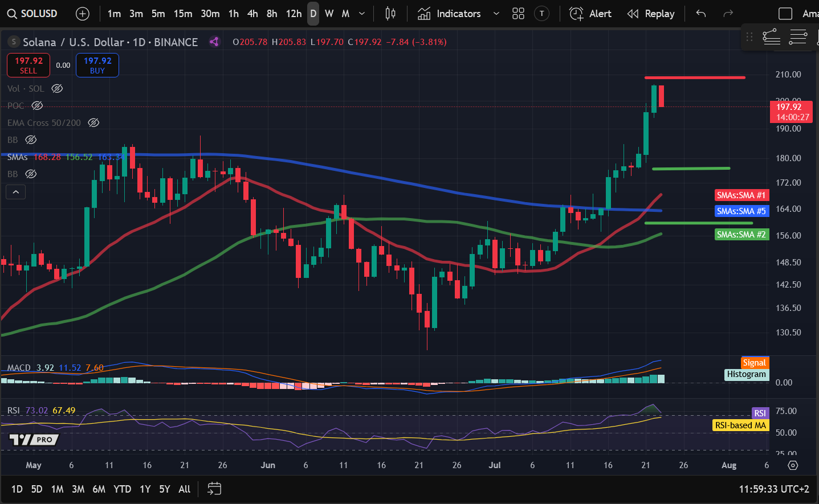Toggle visibility of first BB indicator

(x=31, y=140)
